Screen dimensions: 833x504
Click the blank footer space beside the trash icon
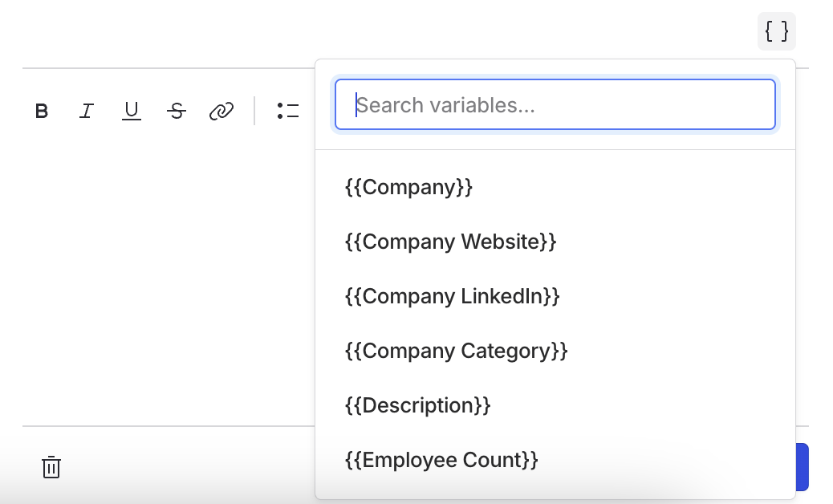tap(177, 467)
